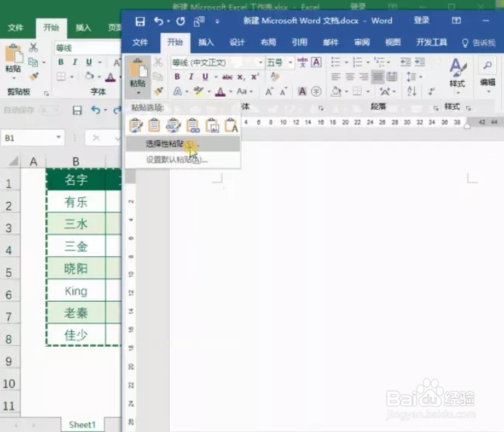Toggle Strikethrough in Word ribbon
Image resolution: width=504 pixels, height=432 pixels.
click(x=228, y=77)
